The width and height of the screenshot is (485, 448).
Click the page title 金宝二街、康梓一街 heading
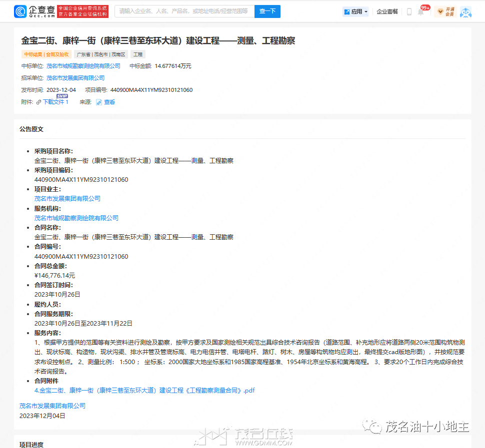coord(158,41)
